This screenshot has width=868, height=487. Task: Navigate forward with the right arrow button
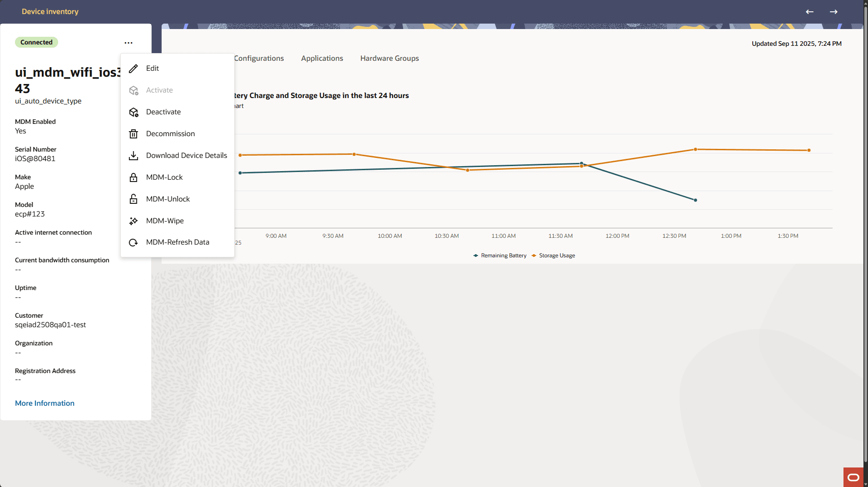(x=834, y=12)
